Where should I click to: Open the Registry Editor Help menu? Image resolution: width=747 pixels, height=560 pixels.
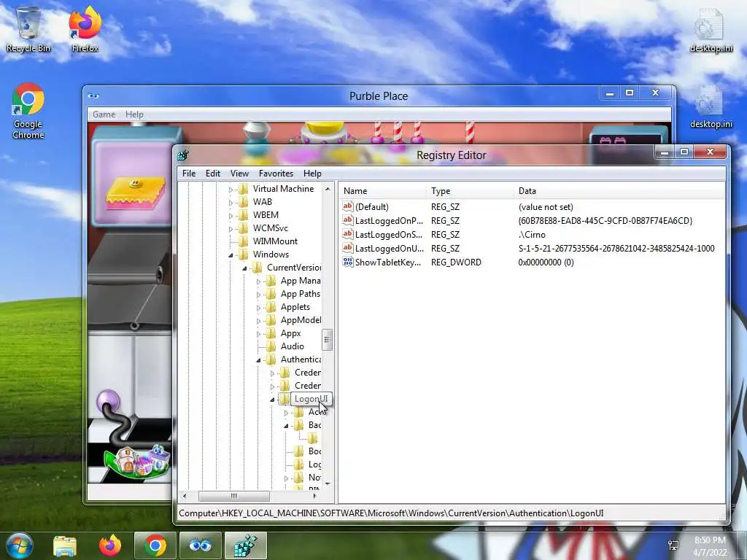coord(312,174)
